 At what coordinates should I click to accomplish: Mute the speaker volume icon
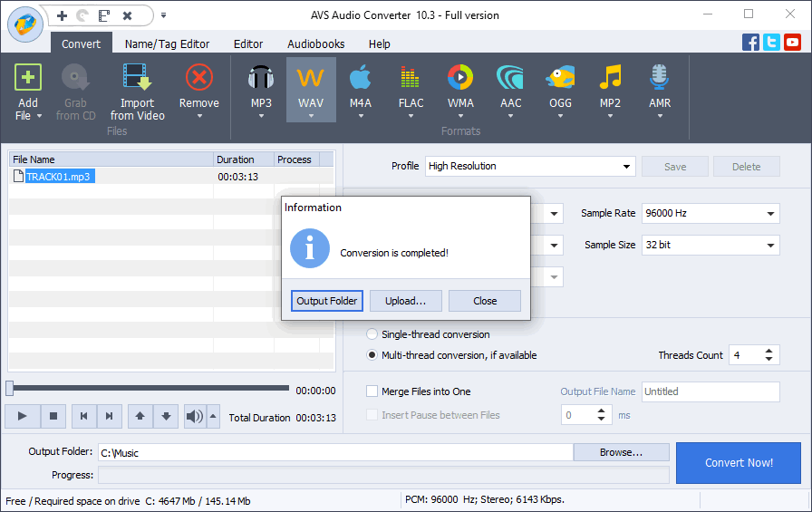(x=195, y=416)
